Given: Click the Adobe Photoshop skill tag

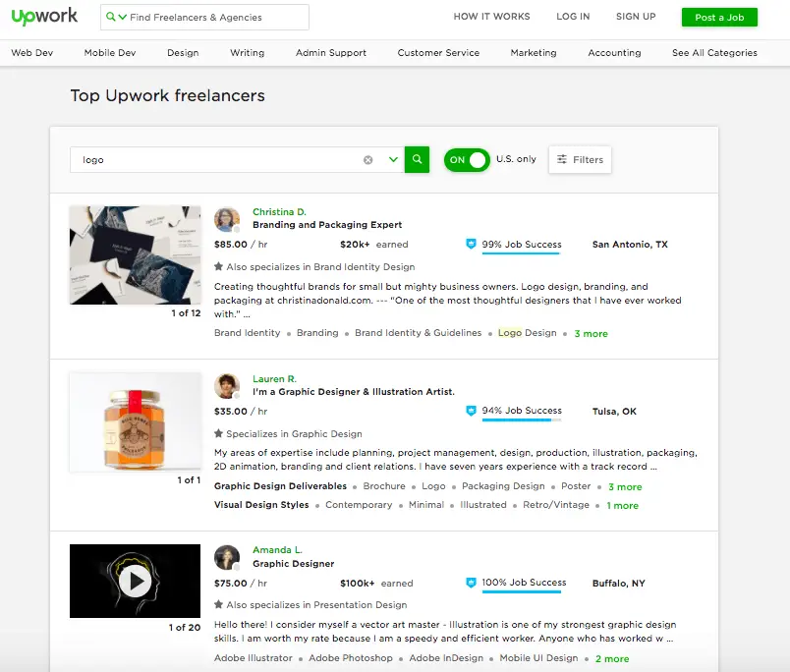Looking at the screenshot, I should (x=351, y=658).
